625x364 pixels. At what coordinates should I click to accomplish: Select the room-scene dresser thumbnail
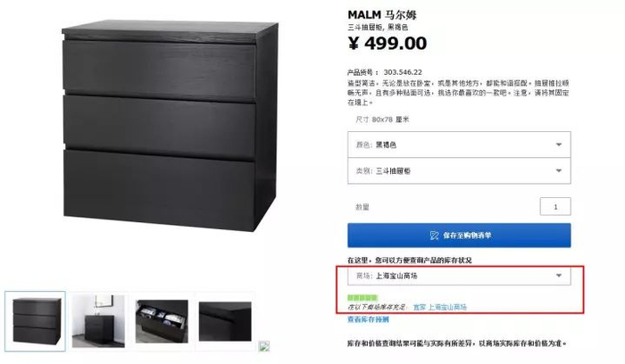pos(98,321)
